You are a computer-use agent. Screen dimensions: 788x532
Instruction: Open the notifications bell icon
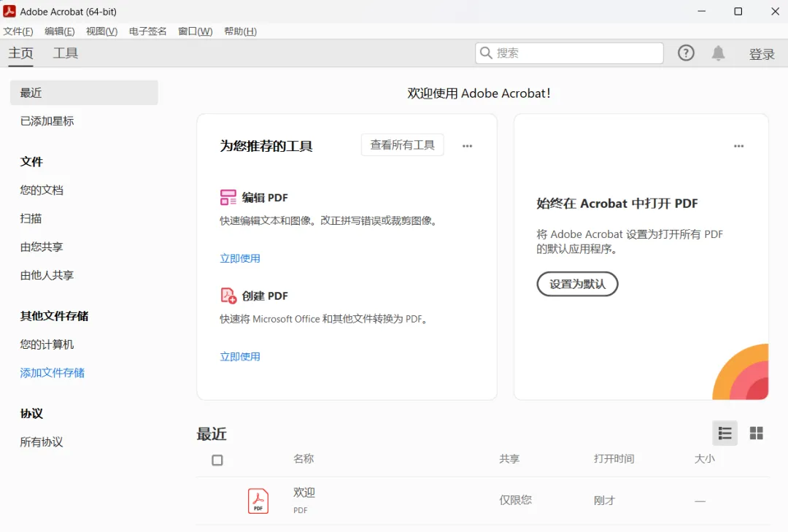(x=718, y=53)
